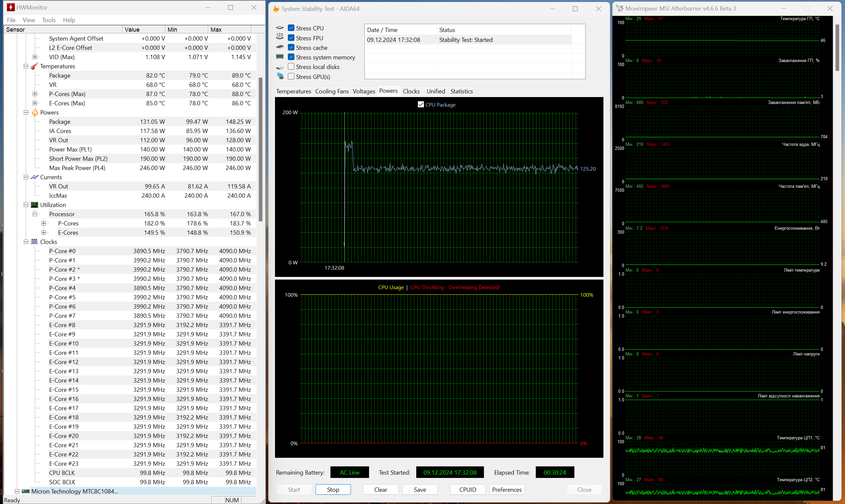This screenshot has height=504, width=845.
Task: Click the Temperatures thermometer icon
Action: 34,66
